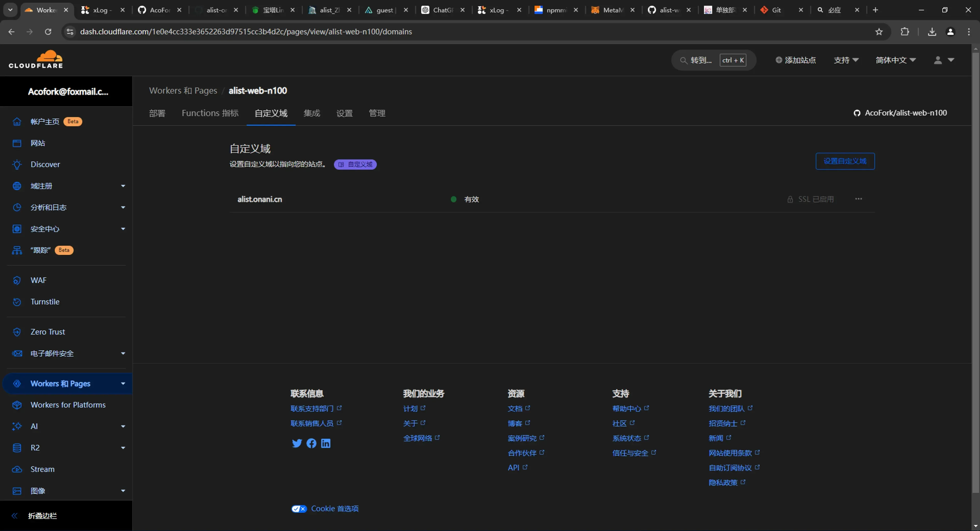Image resolution: width=980 pixels, height=531 pixels.
Task: Collapse the sidebar with double-arrow icon
Action: pos(15,516)
